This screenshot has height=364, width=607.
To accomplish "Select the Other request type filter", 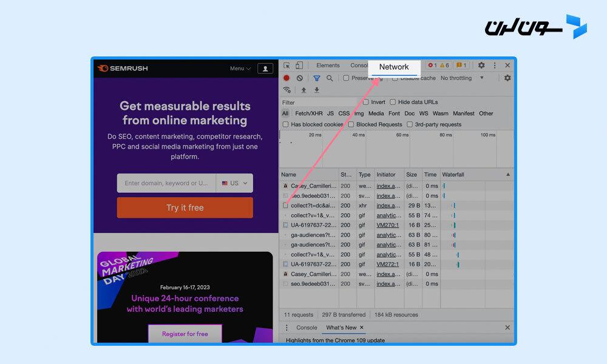I will click(x=486, y=113).
